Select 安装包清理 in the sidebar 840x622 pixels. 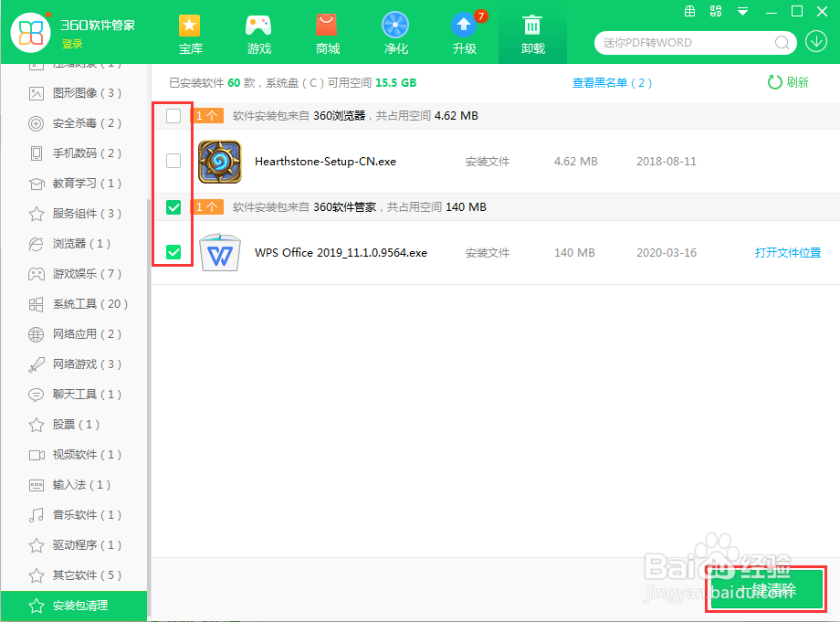tap(73, 606)
